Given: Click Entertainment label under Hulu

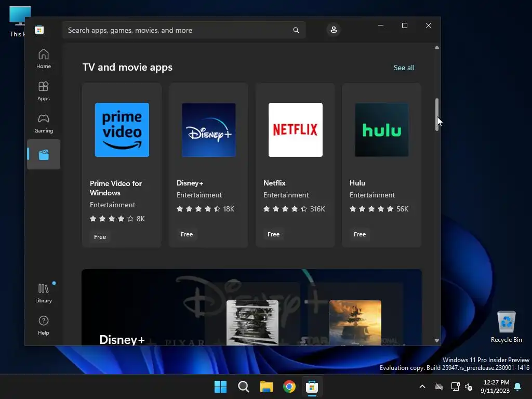Looking at the screenshot, I should (372, 195).
